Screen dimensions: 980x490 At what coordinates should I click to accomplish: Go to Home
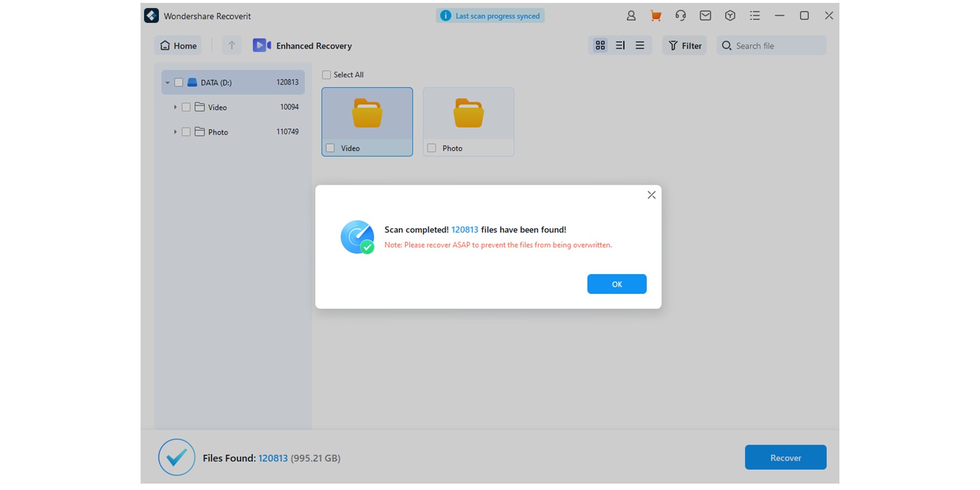[178, 45]
